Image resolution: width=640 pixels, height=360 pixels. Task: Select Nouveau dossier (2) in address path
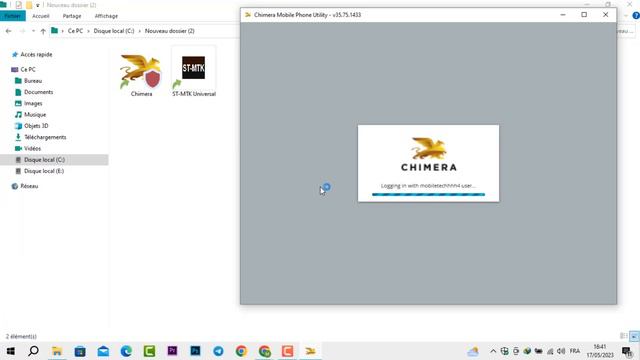coord(169,31)
